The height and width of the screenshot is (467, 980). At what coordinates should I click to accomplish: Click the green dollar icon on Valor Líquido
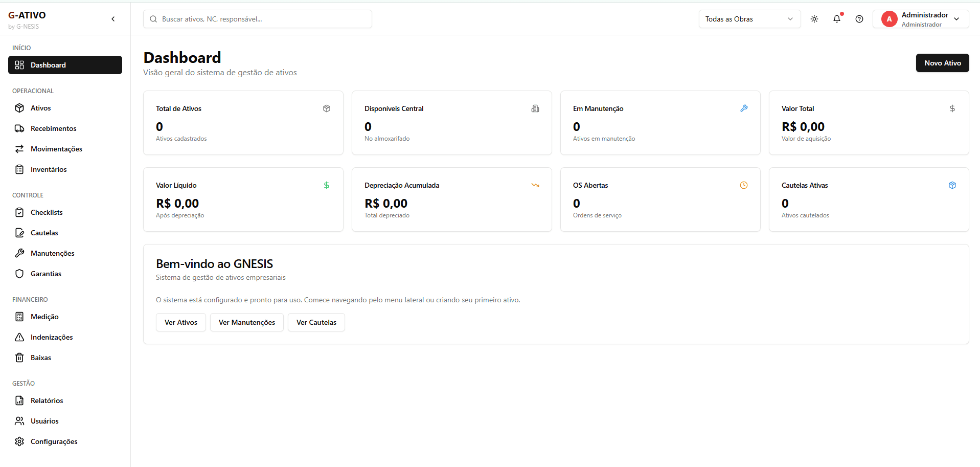(327, 185)
